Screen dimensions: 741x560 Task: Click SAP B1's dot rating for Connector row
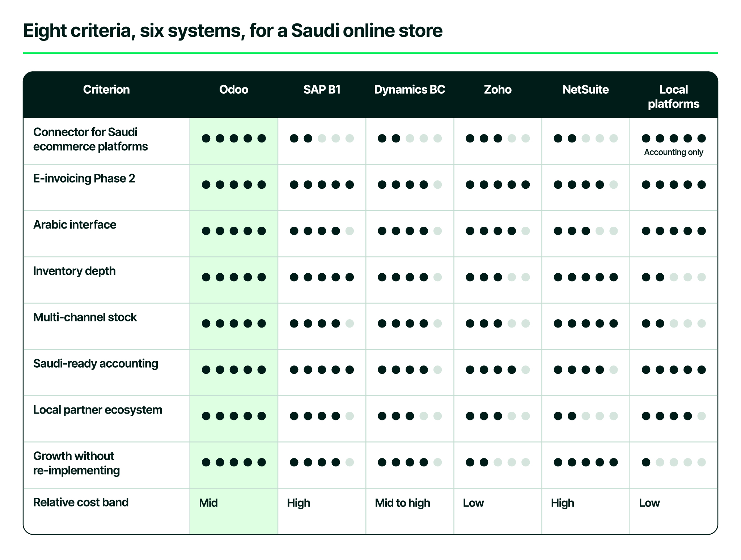point(322,138)
